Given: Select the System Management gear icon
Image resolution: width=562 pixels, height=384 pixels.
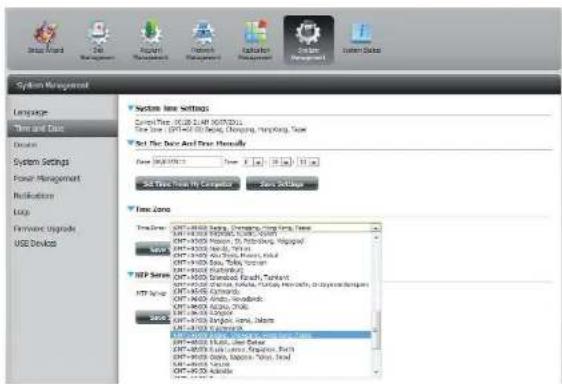Looking at the screenshot, I should [308, 40].
